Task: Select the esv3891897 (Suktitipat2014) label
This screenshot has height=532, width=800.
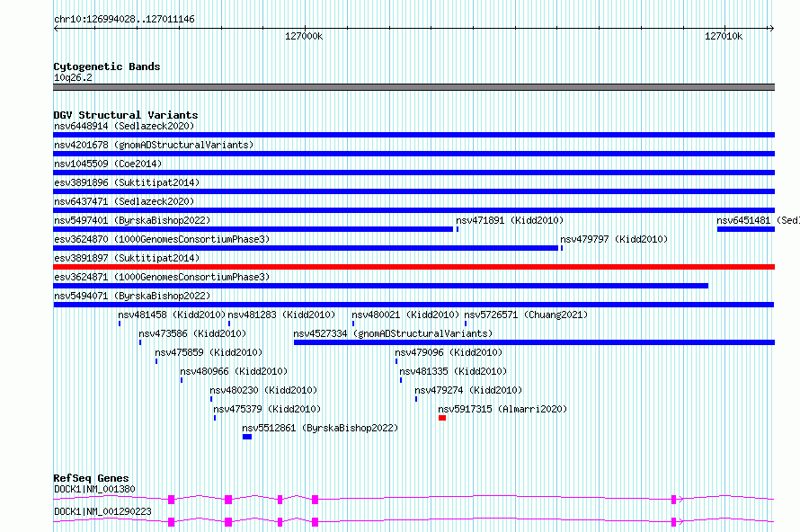Action: tap(127, 258)
